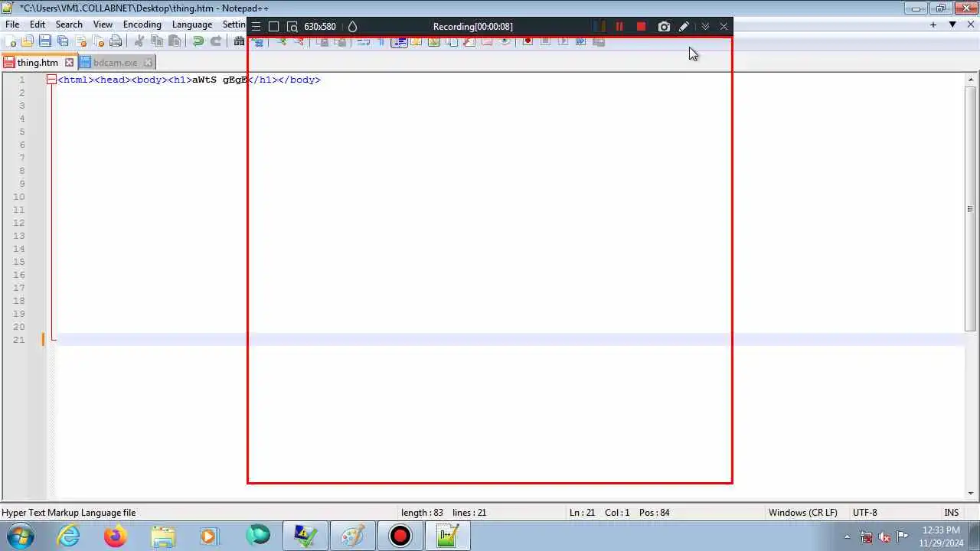The width and height of the screenshot is (980, 551).
Task: Click the Open file toolbar icon
Action: (x=28, y=41)
